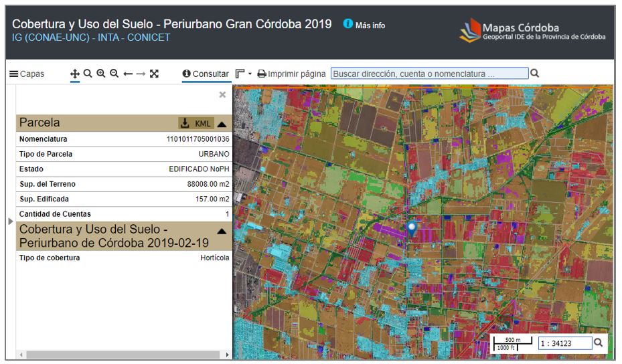This screenshot has width=622, height=364.
Task: Click the measure ruler icon
Action: (x=240, y=74)
